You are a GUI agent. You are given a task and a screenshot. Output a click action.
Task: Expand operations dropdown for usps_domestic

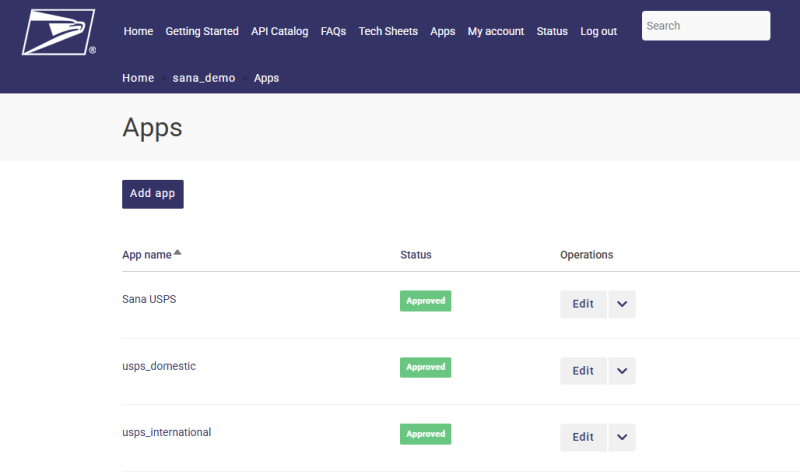622,371
